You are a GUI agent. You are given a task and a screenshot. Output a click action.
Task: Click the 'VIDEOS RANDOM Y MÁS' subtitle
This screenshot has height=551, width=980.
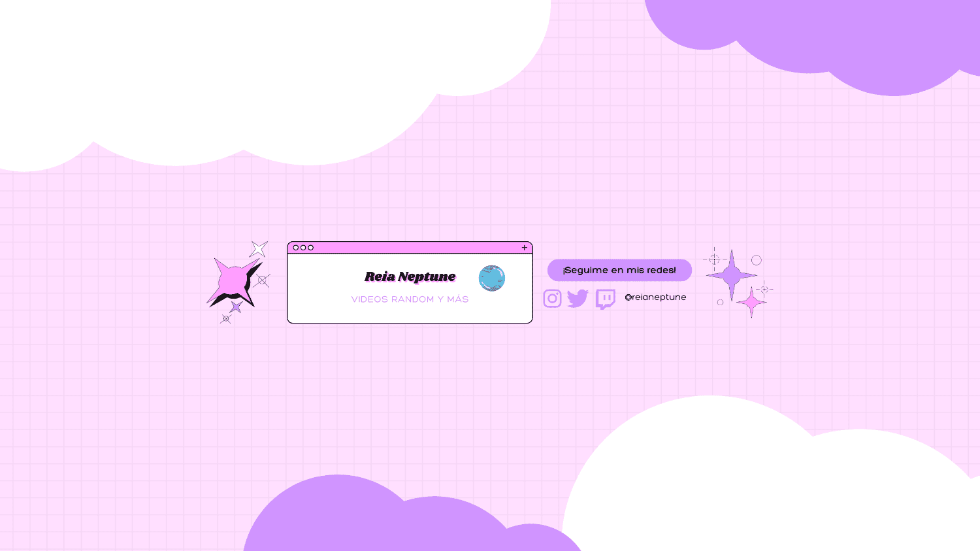[410, 299]
